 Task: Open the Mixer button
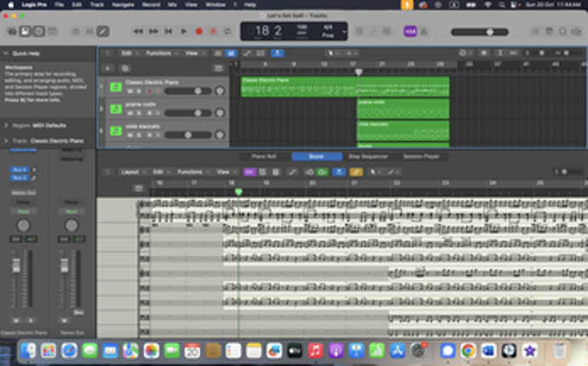tap(89, 31)
